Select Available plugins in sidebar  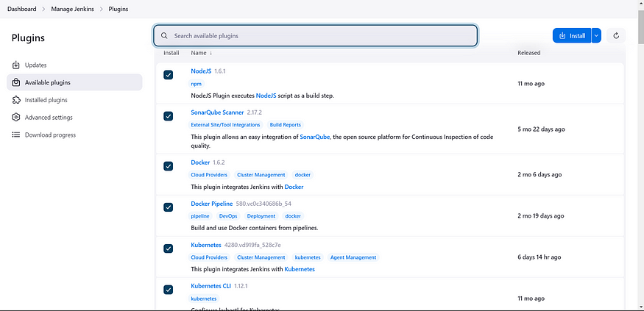point(74,82)
